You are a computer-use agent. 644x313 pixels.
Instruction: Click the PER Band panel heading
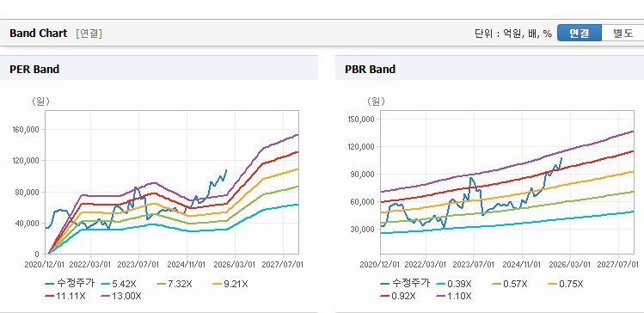34,70
